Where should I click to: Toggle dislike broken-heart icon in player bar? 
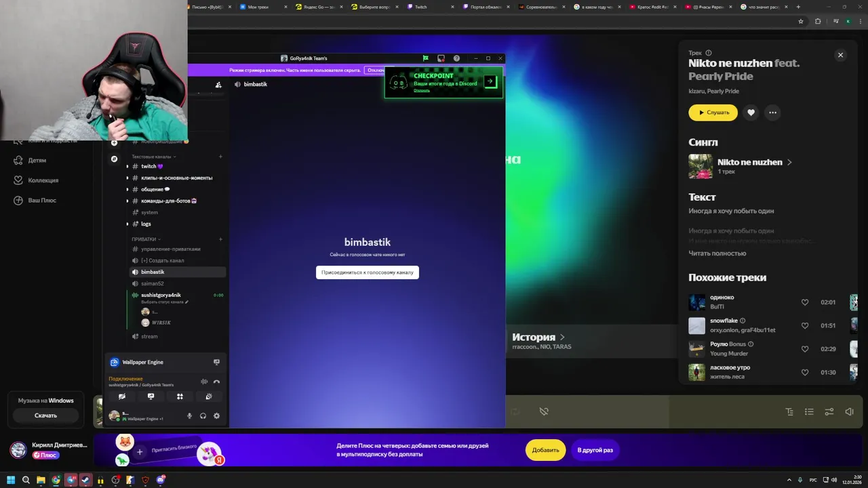tap(543, 411)
